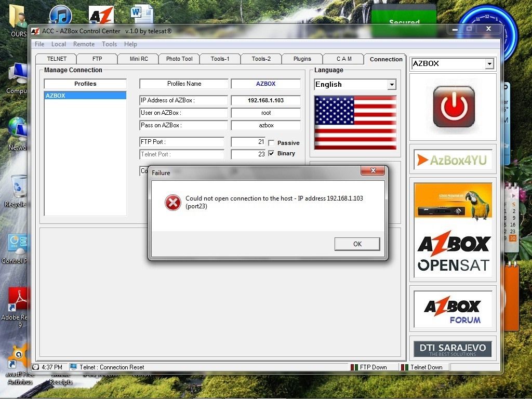Screen dimensions: 532x399
Task: Click the AZBOX OPENSAT parrot banner
Action: 453,230
